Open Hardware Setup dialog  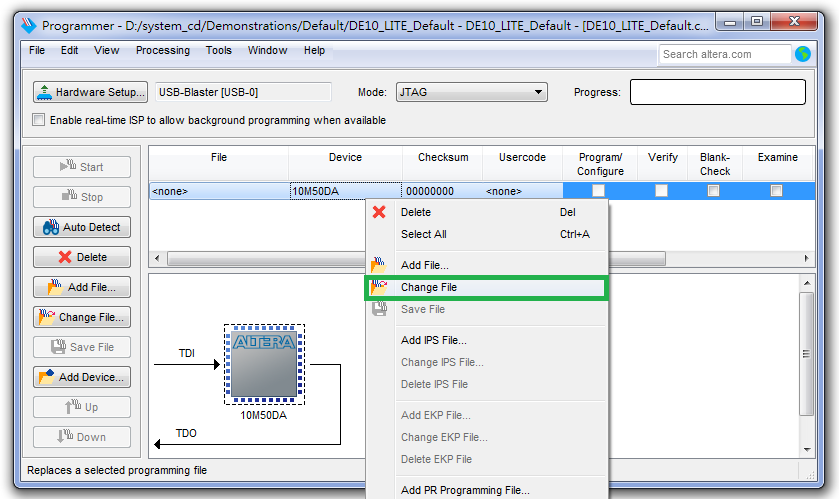point(90,92)
